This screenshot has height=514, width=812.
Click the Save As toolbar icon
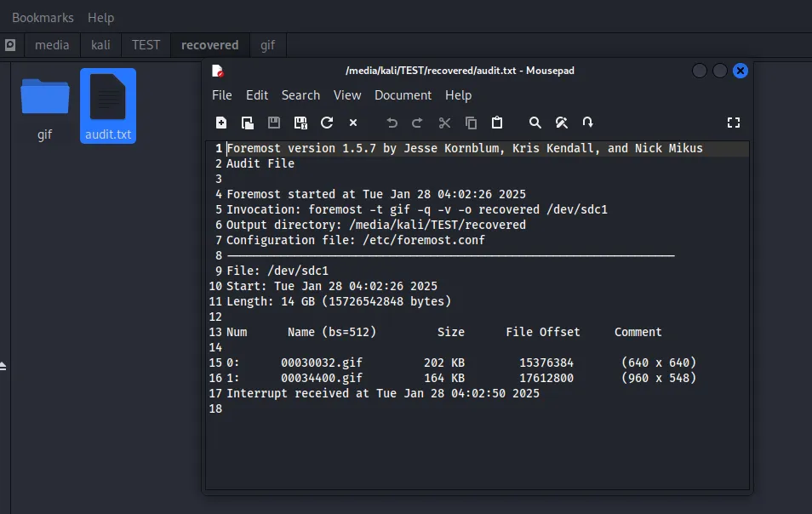click(x=300, y=123)
